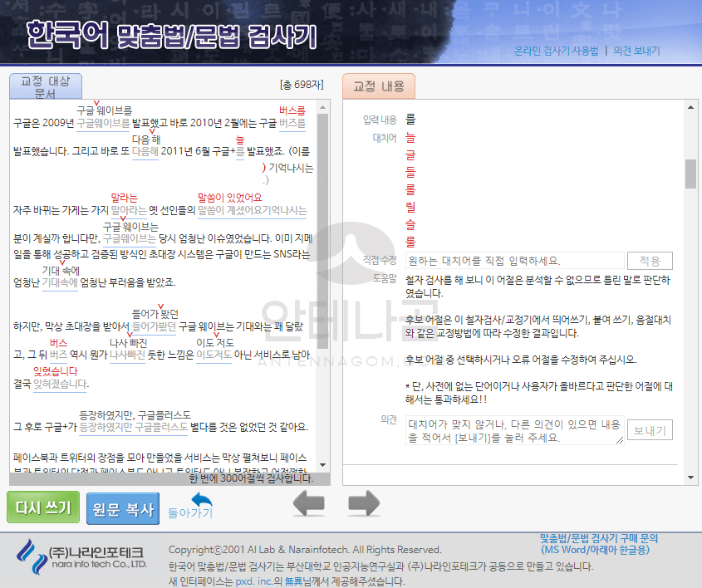Click the 적용 apply button

[x=650, y=261]
